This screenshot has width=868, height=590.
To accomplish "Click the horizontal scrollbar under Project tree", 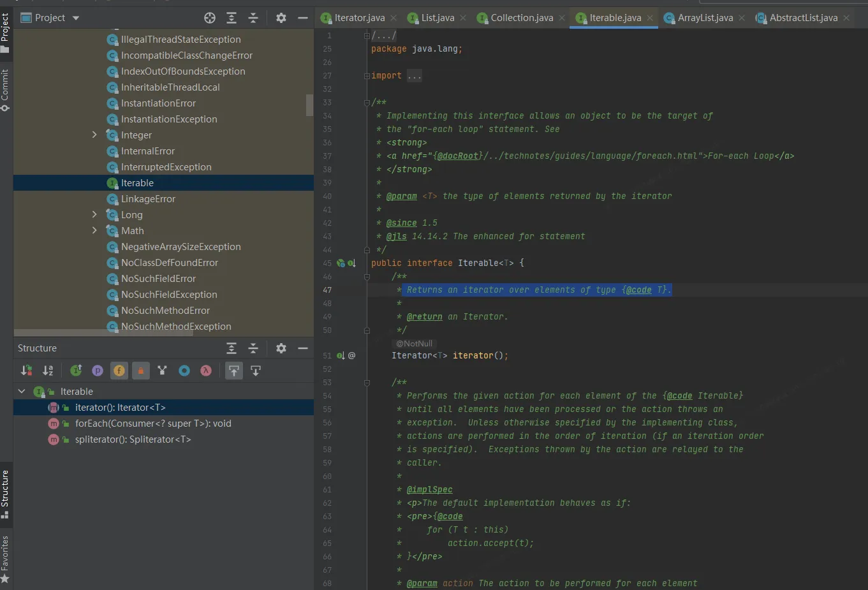I will 103,332.
